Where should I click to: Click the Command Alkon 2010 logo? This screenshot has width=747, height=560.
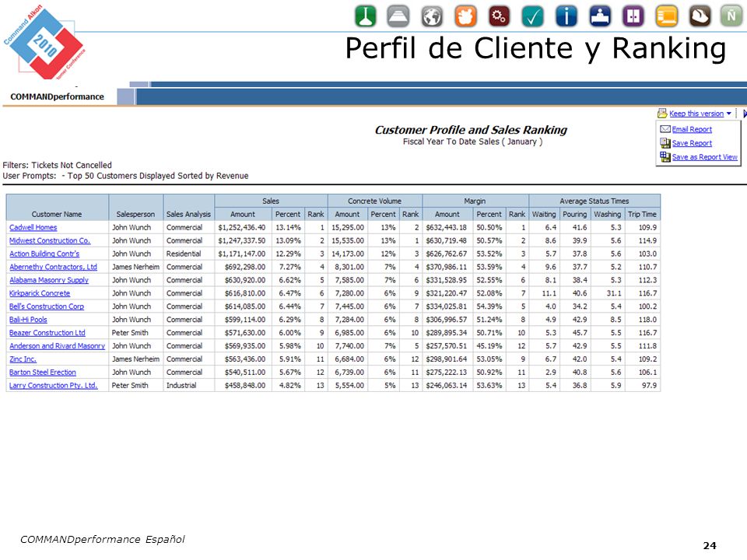(x=44, y=42)
